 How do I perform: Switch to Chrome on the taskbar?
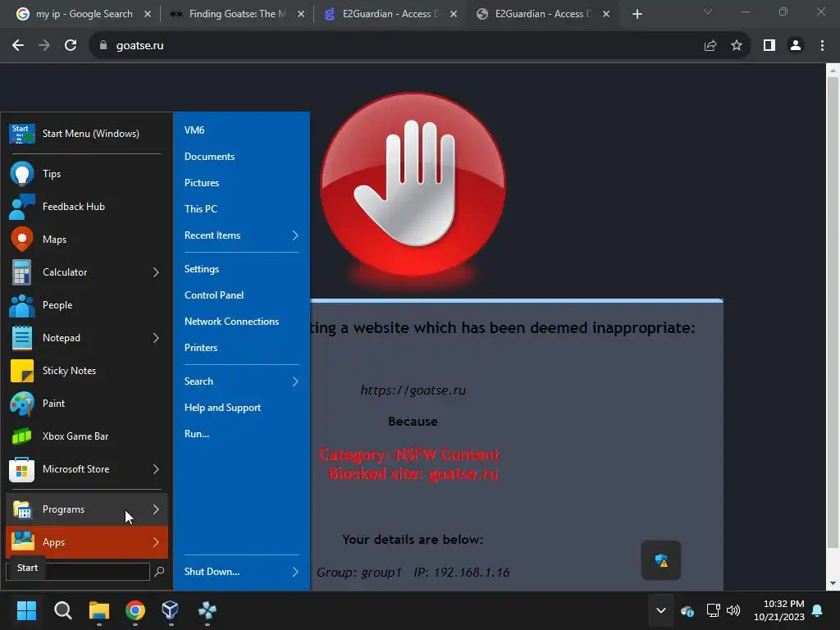click(x=135, y=610)
